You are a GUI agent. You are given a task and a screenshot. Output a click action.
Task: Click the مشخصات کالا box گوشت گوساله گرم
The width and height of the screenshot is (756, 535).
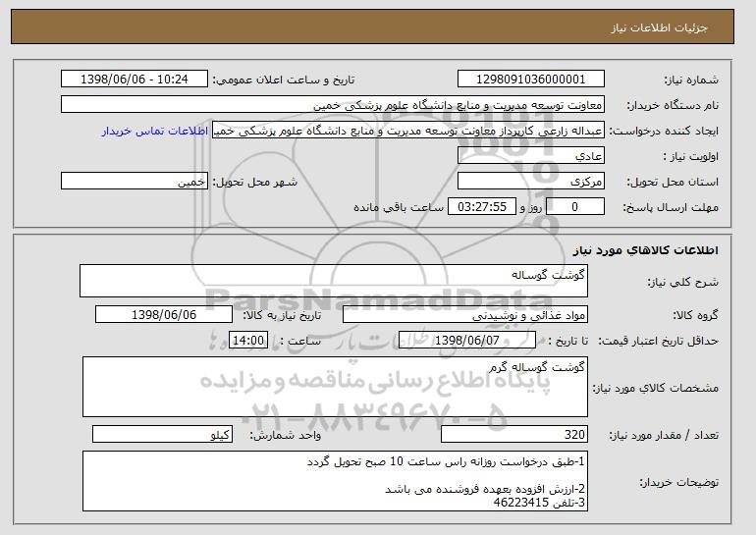pyautogui.click(x=335, y=387)
